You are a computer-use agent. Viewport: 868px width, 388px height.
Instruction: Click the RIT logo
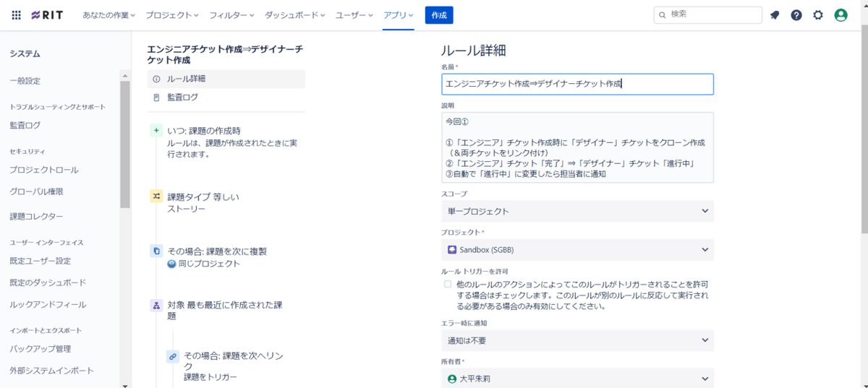47,15
